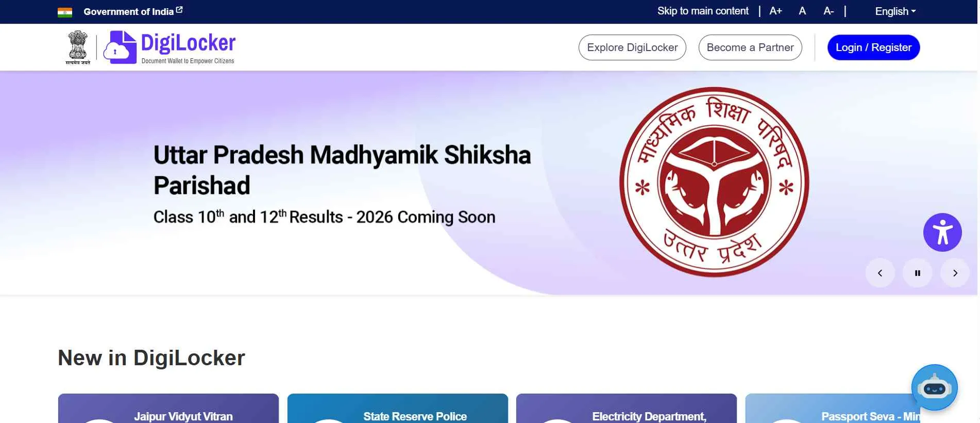
Task: Click the Login / Register button
Action: pyautogui.click(x=873, y=47)
